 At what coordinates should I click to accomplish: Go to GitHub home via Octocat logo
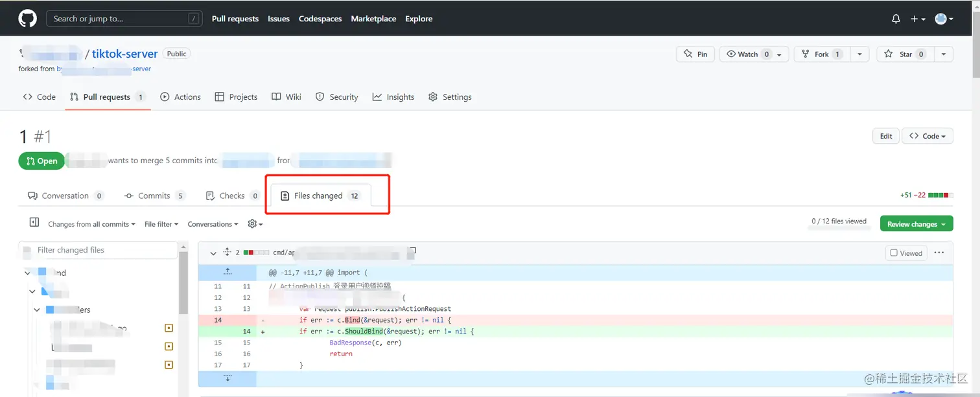(28, 19)
